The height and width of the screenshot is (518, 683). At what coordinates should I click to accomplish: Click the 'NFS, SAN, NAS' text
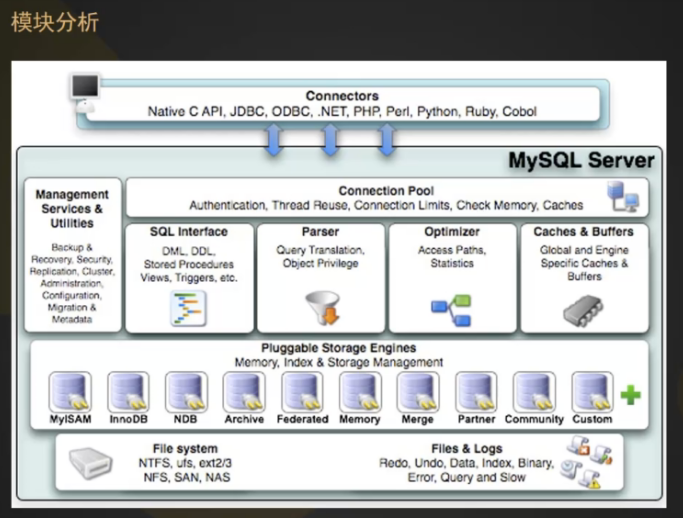(x=186, y=477)
